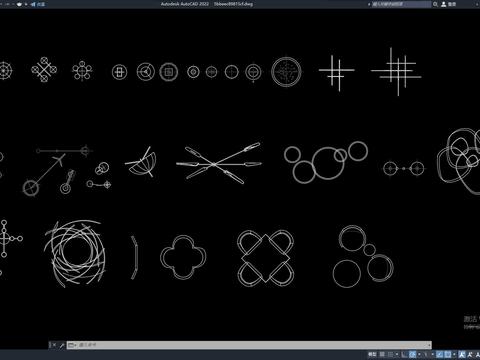The width and height of the screenshot is (480, 360).
Task: Select the larger hash-grid cross block
Action: (x=396, y=71)
